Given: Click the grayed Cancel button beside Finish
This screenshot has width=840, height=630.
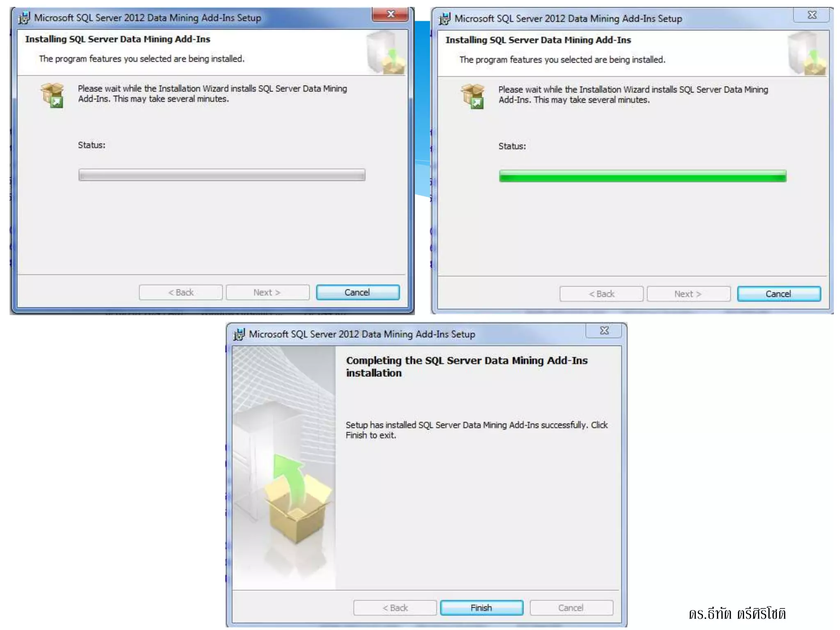Looking at the screenshot, I should [x=571, y=607].
